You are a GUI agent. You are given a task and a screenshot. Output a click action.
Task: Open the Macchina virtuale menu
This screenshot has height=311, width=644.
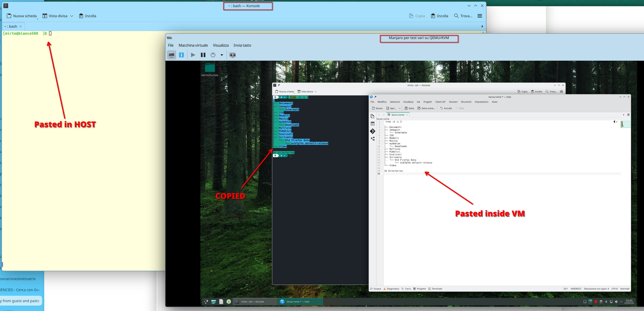193,45
